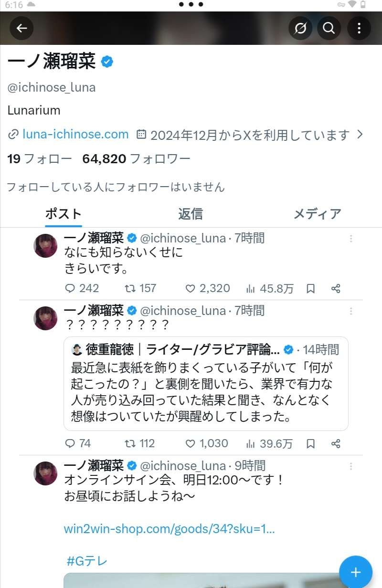Viewport: 382px width, 588px height.
Task: Tap the search icon in profile header
Action: (x=329, y=28)
